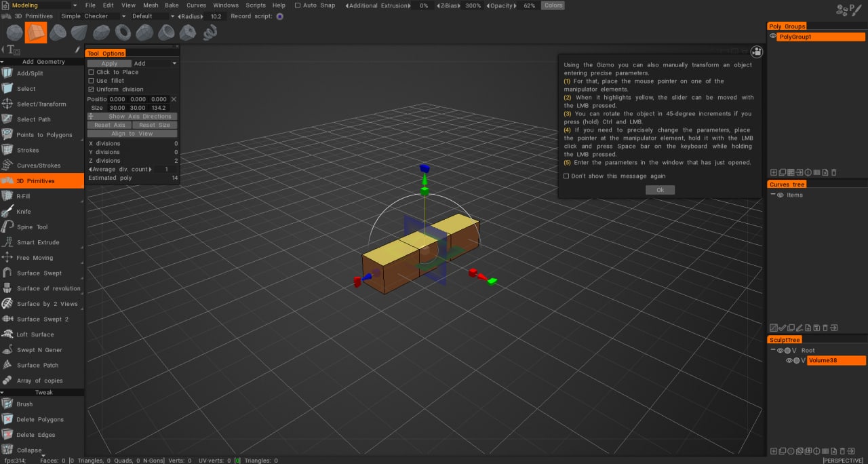Uncheck Uniform division
This screenshot has width=868, height=464.
(x=92, y=89)
